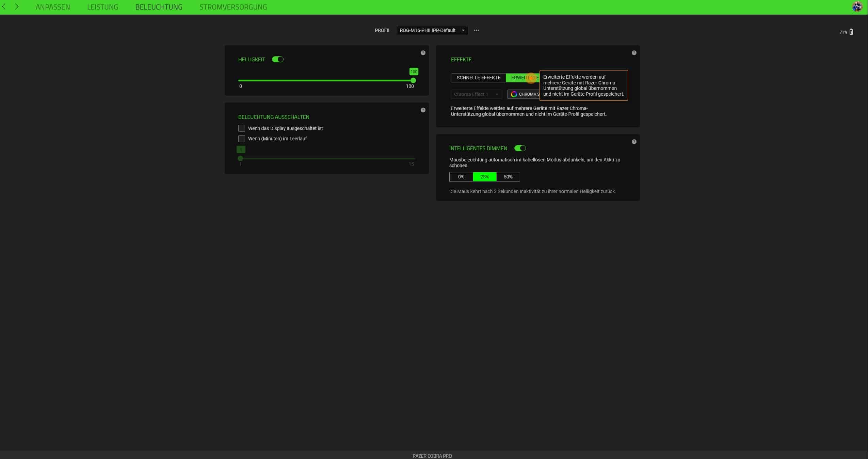The image size is (868, 459).
Task: Click the brightness slider handle at 100
Action: point(413,81)
